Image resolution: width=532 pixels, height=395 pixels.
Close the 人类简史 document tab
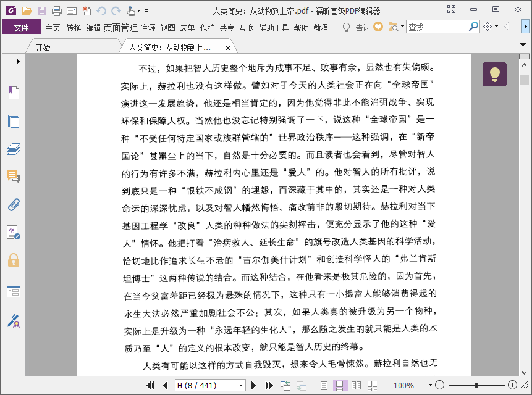pos(228,48)
